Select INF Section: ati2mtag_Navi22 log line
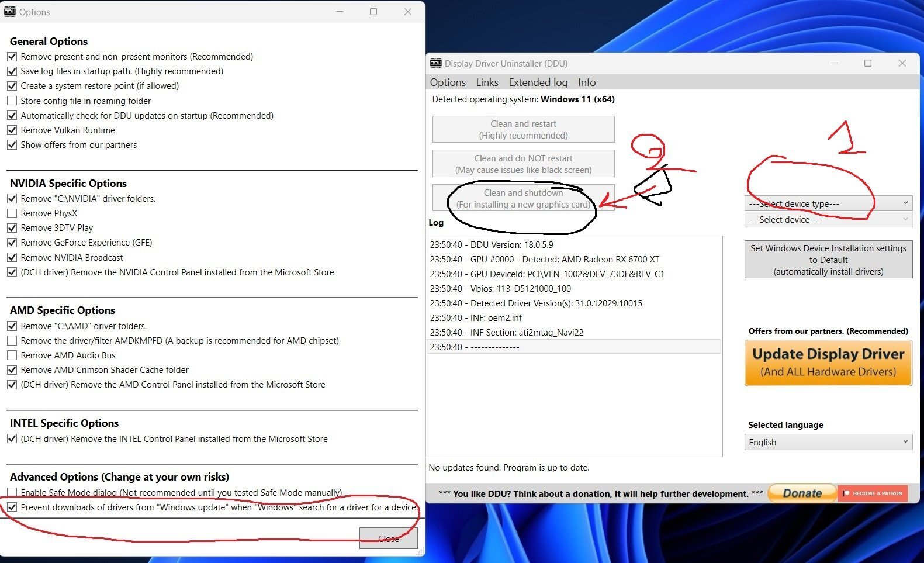Image resolution: width=924 pixels, height=563 pixels. (574, 333)
